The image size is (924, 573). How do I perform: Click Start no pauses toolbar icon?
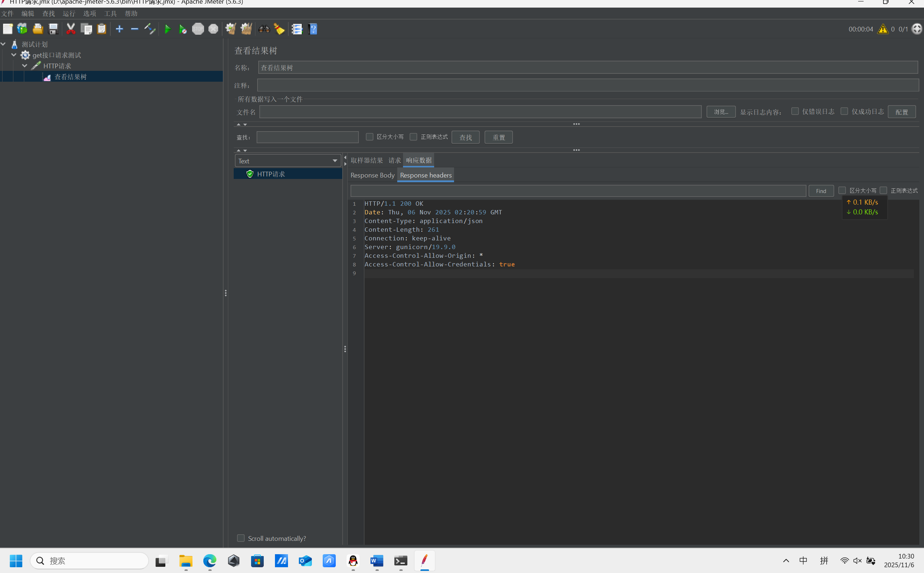pyautogui.click(x=182, y=29)
